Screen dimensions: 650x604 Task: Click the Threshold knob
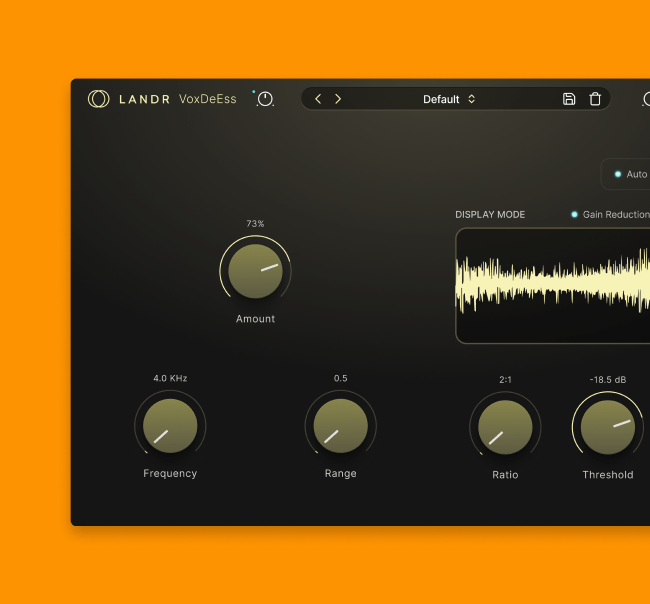click(x=608, y=427)
